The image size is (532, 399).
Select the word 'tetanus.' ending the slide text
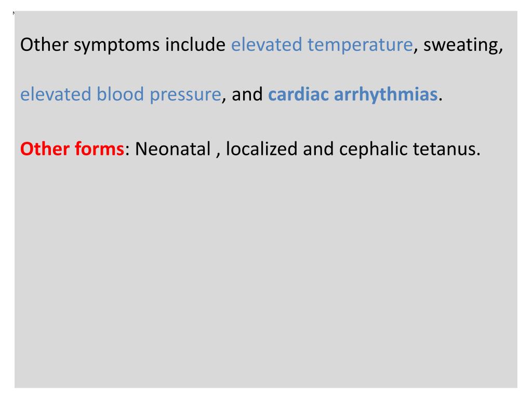(x=446, y=149)
